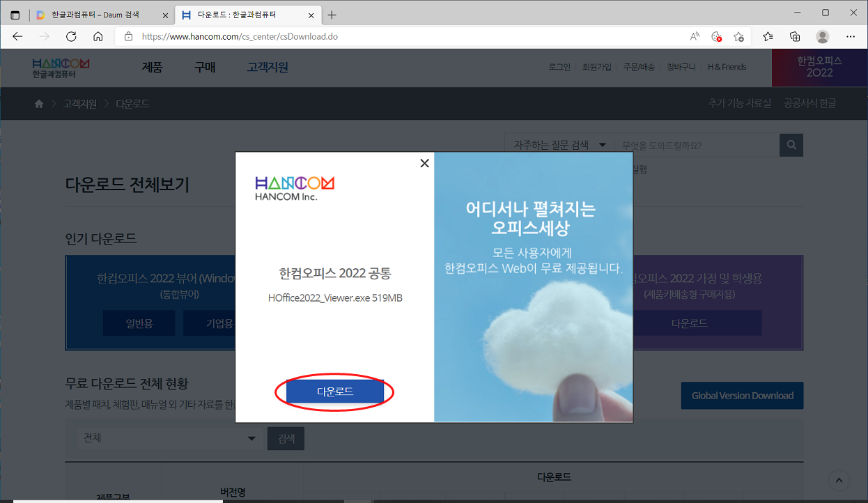Viewport: 868px width, 503px height.
Task: Open the Favorites list icon
Action: pyautogui.click(x=768, y=36)
